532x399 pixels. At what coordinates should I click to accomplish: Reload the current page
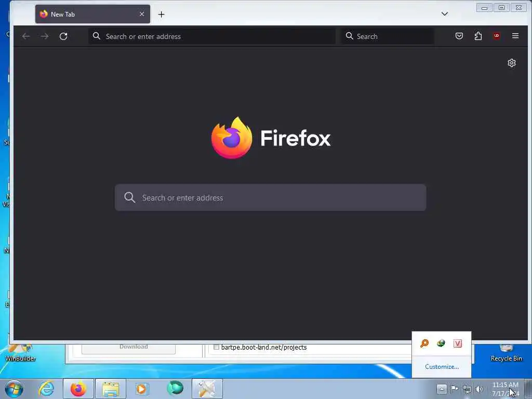click(63, 36)
